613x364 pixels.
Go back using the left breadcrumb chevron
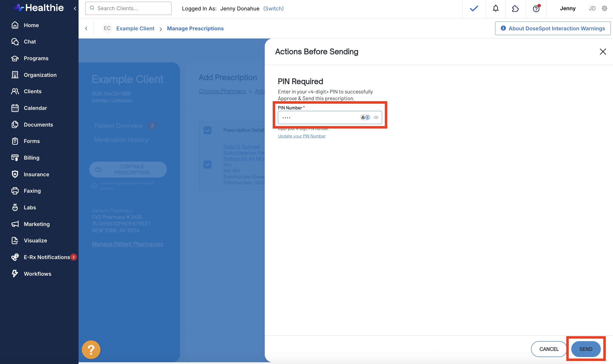pyautogui.click(x=86, y=28)
